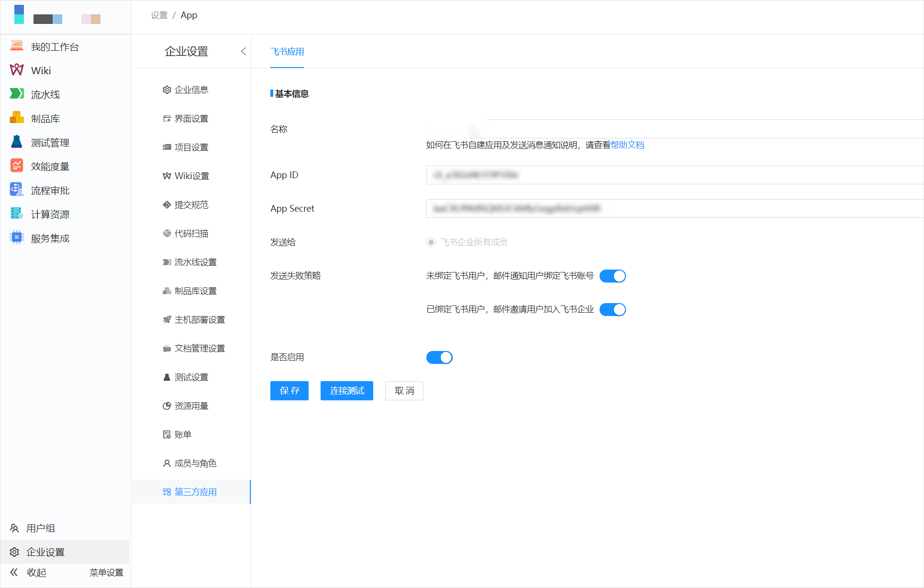Select the 飞书应用 tab
Viewport: 924px width, 588px height.
pos(287,51)
